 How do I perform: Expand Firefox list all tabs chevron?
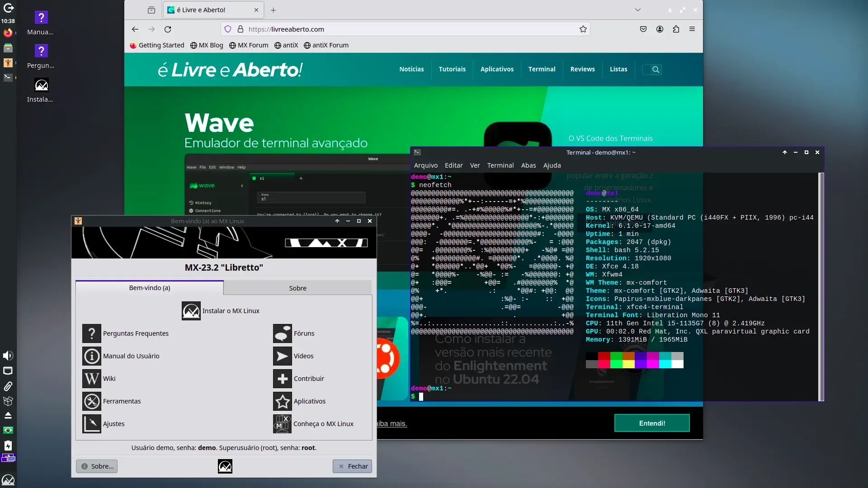point(638,10)
